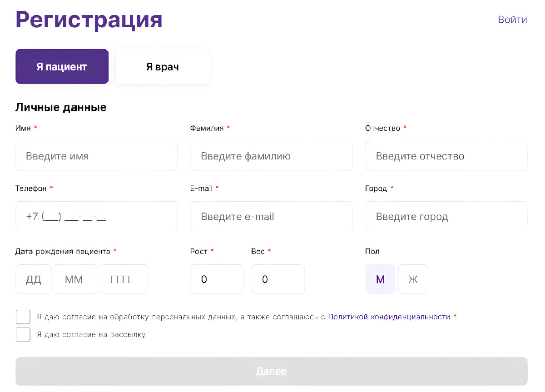The image size is (545, 392).
Task: Select female gender option Ж
Action: [x=413, y=279]
